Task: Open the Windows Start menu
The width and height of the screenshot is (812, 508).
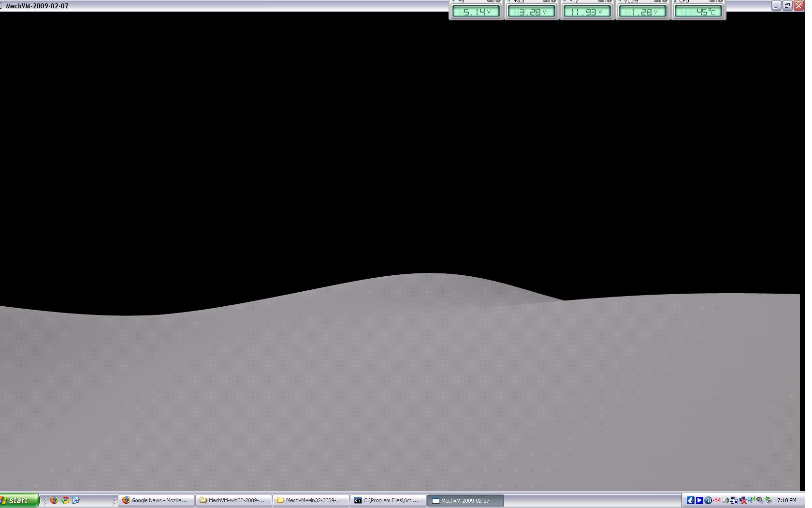Action: pos(19,500)
